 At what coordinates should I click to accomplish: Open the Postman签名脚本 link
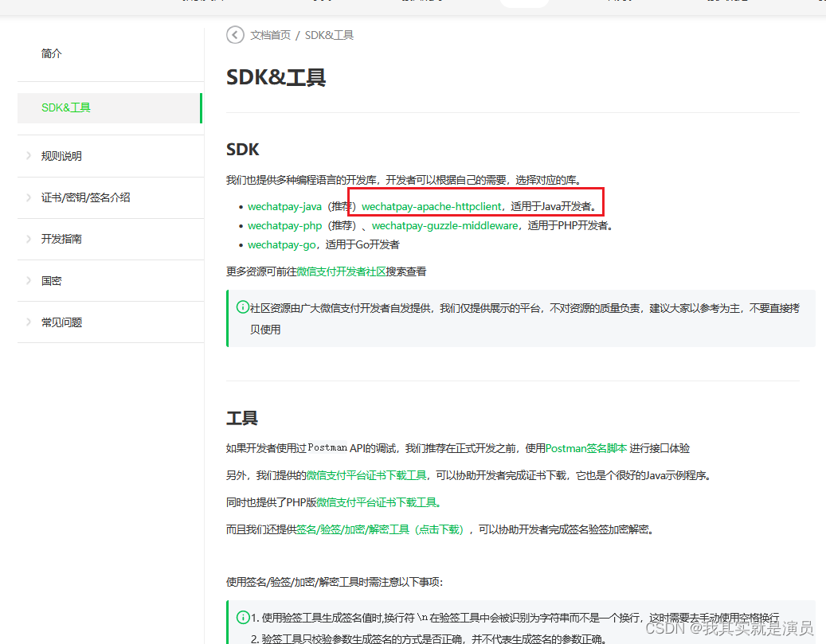pyautogui.click(x=586, y=448)
